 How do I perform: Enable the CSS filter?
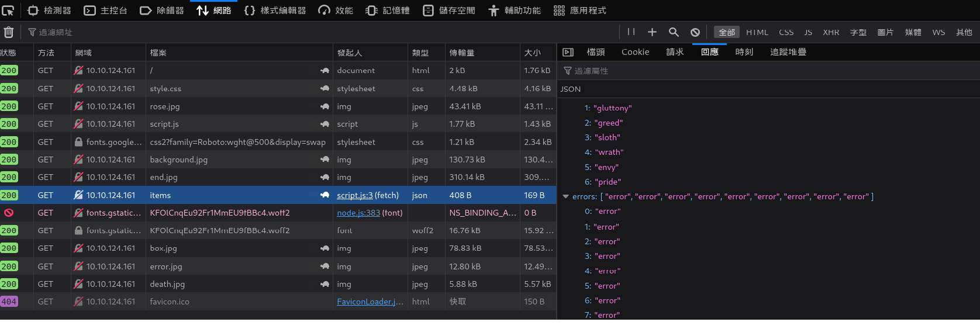[x=786, y=32]
